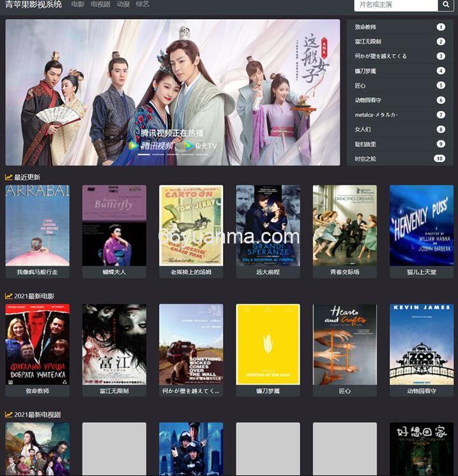Click rank badge 10 next to 时空之轮
Screen dimensions: 458x476
click(x=439, y=158)
